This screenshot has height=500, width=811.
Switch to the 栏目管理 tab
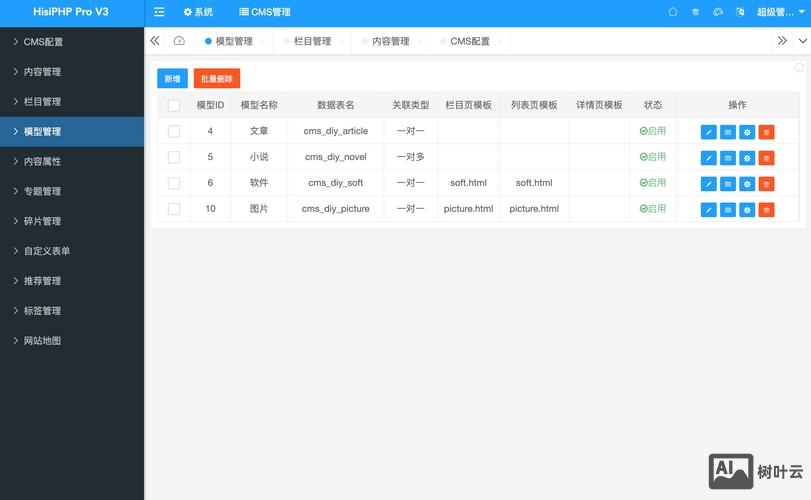[312, 41]
